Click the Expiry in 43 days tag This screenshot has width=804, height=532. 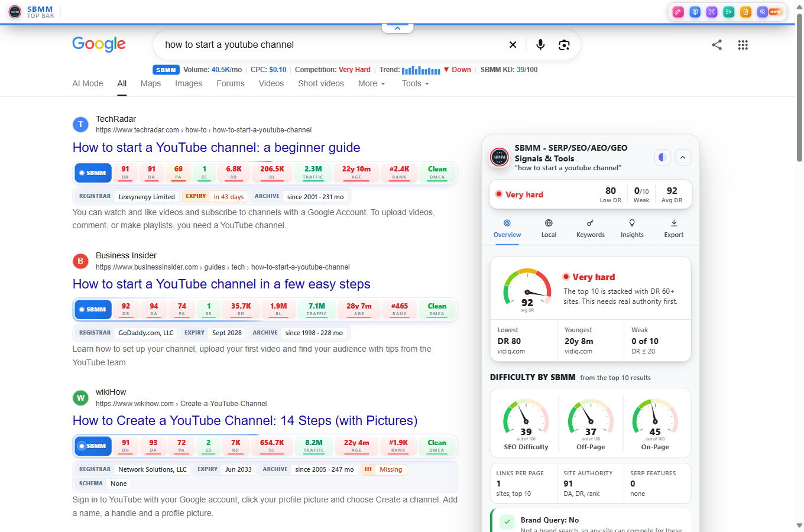pos(215,196)
